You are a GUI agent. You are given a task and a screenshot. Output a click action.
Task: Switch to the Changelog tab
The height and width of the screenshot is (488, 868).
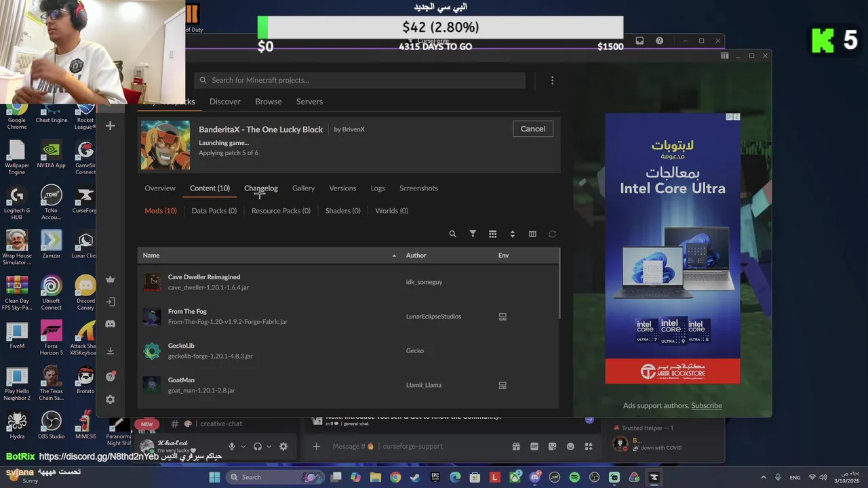(x=261, y=188)
